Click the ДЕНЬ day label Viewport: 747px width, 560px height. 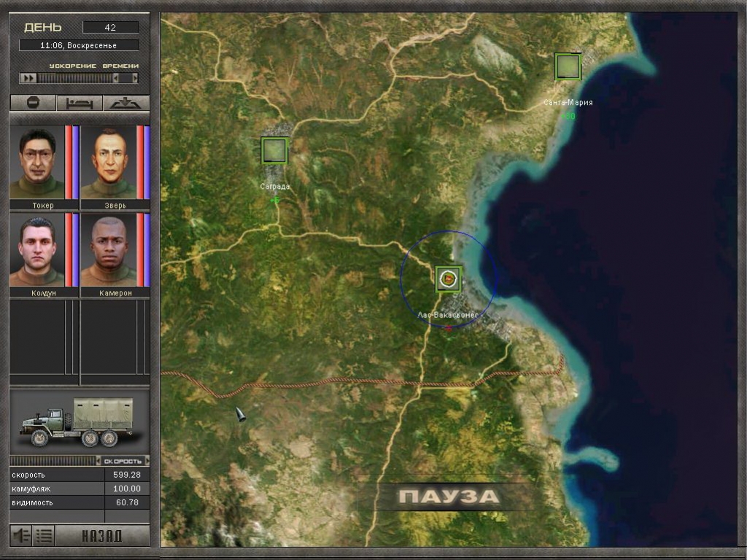tap(43, 28)
